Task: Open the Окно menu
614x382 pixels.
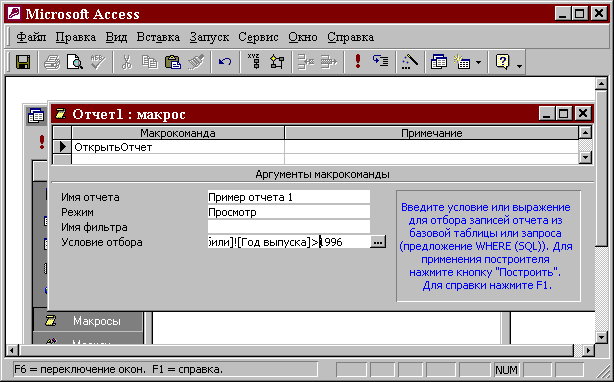Action: pos(303,37)
